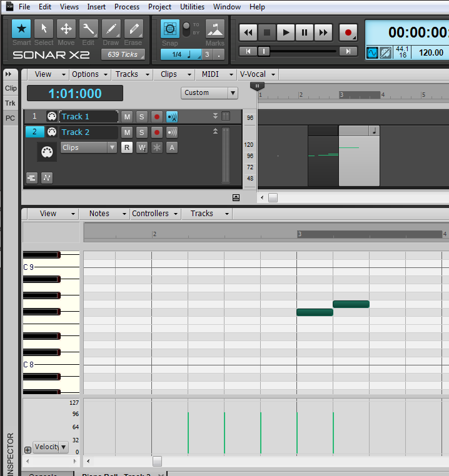This screenshot has width=449, height=476.
Task: Open the Utilities menu
Action: click(192, 7)
